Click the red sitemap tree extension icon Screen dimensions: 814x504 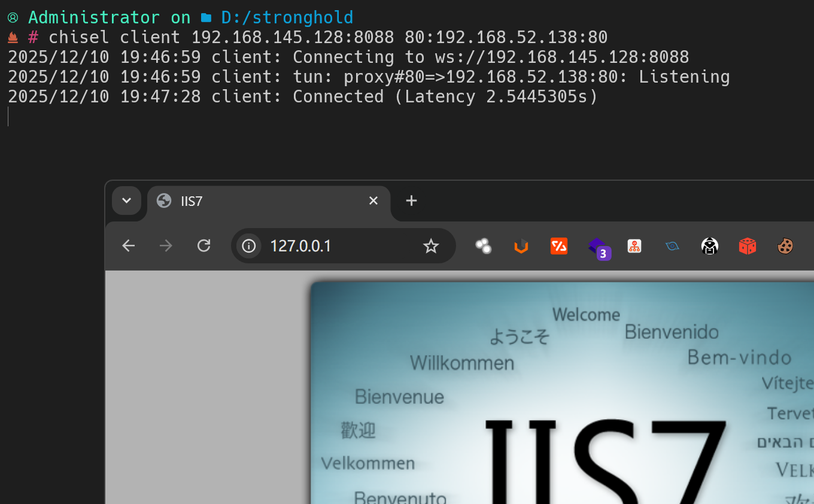click(x=634, y=246)
